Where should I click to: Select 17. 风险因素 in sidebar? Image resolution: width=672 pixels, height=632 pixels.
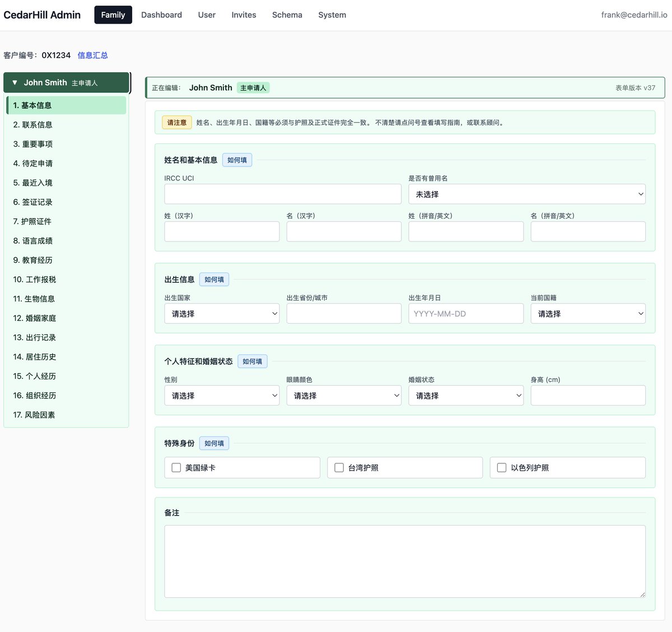(x=66, y=415)
